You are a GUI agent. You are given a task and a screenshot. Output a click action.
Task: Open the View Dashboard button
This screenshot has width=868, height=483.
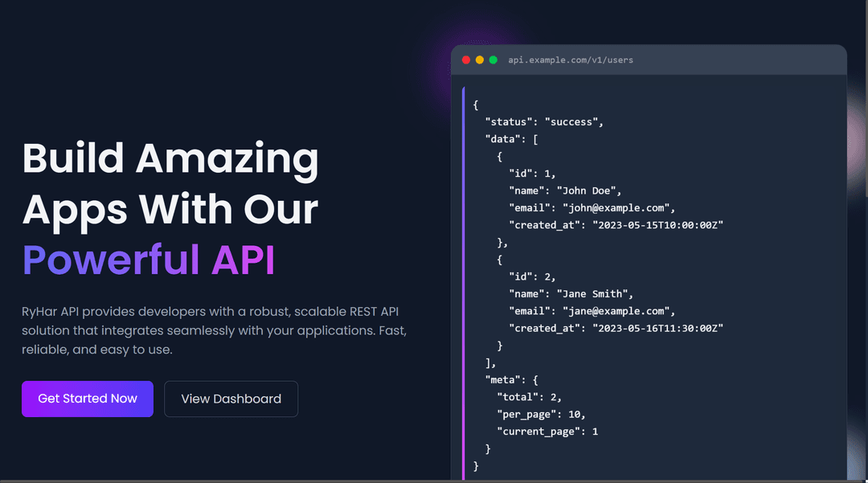tap(231, 399)
